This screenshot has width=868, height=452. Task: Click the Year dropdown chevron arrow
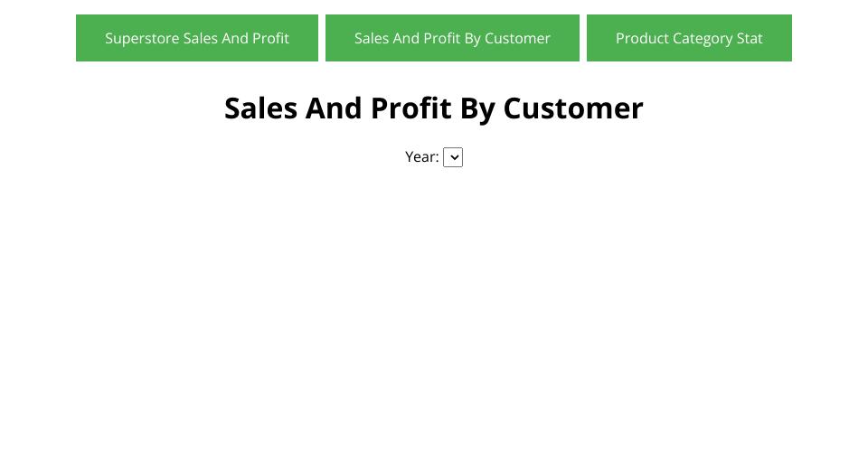click(x=453, y=157)
